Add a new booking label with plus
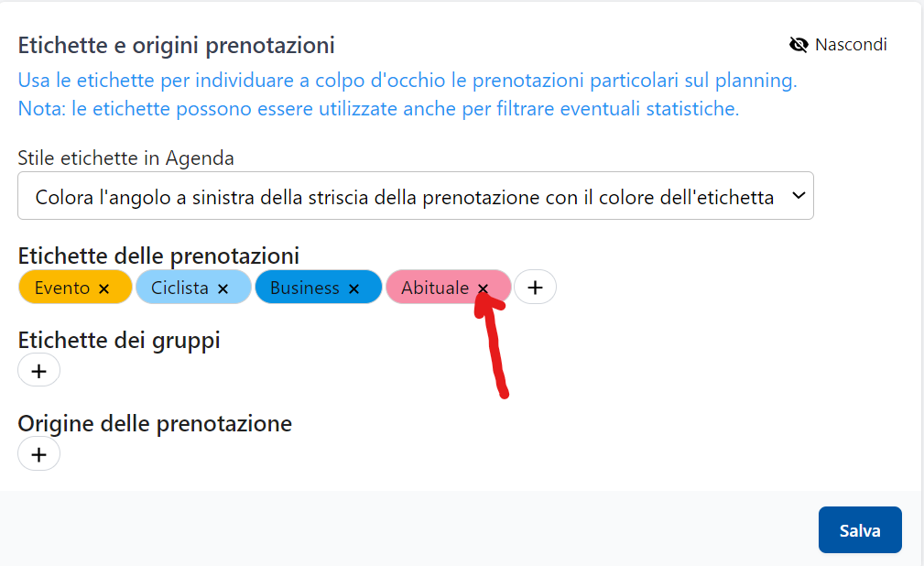924x566 pixels. pyautogui.click(x=536, y=288)
